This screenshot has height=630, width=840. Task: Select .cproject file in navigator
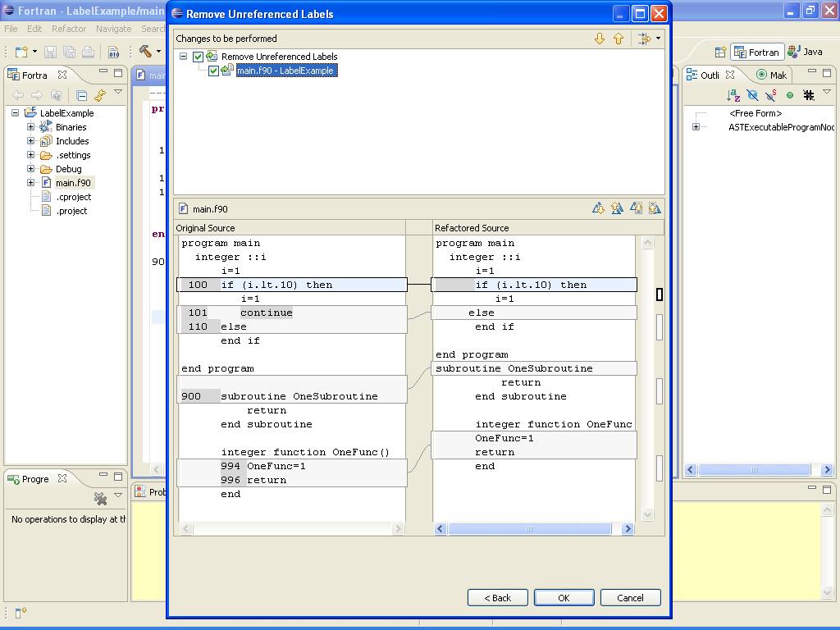pyautogui.click(x=73, y=197)
